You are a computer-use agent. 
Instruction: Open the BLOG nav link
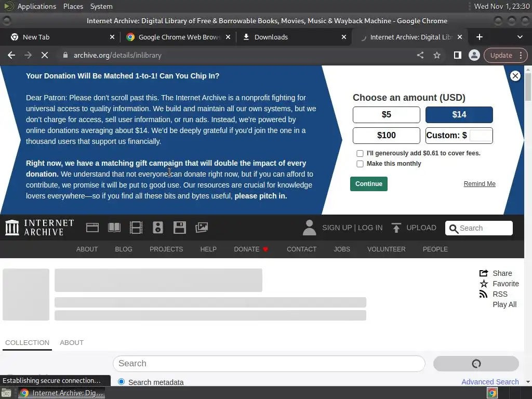(124, 249)
